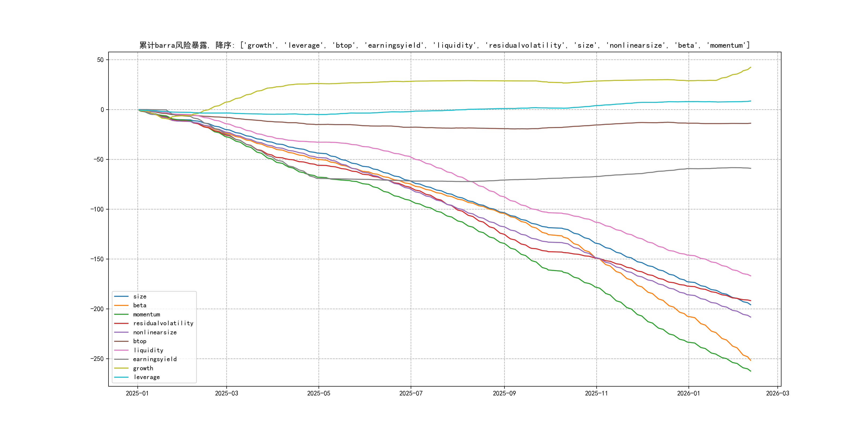This screenshot has height=434, width=868.
Task: Click the beta legend orange swatch
Action: (121, 305)
